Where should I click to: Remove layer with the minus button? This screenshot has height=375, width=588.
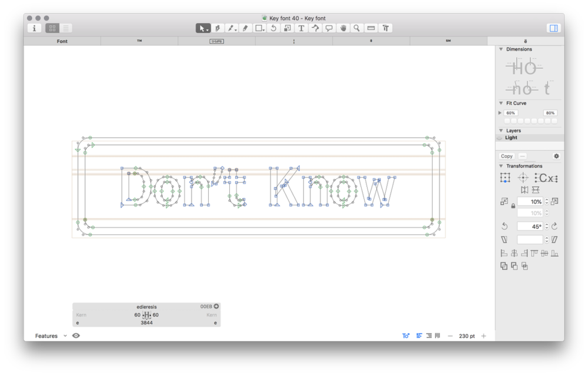[x=522, y=156]
